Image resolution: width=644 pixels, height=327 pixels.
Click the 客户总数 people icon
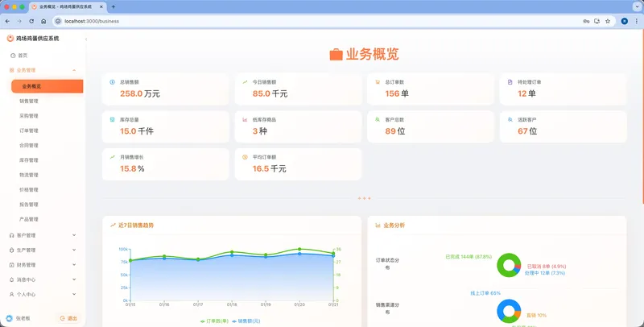pos(378,119)
